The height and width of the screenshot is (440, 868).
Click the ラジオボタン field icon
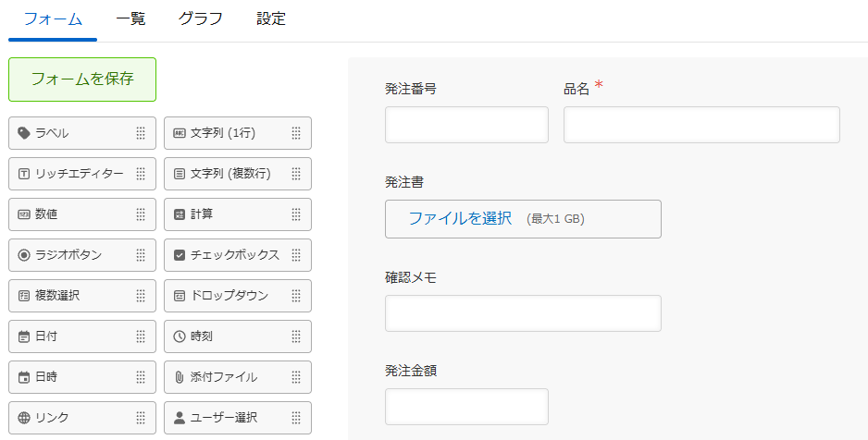pos(24,255)
